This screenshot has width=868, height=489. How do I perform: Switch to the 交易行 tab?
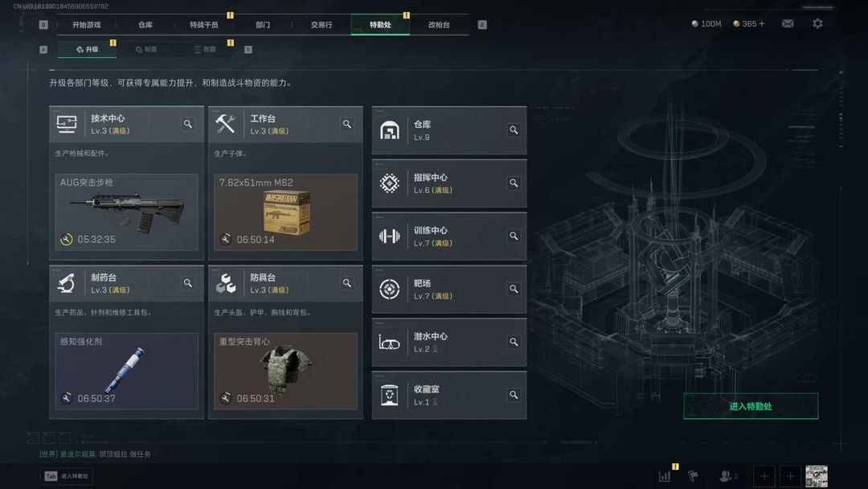pos(321,25)
